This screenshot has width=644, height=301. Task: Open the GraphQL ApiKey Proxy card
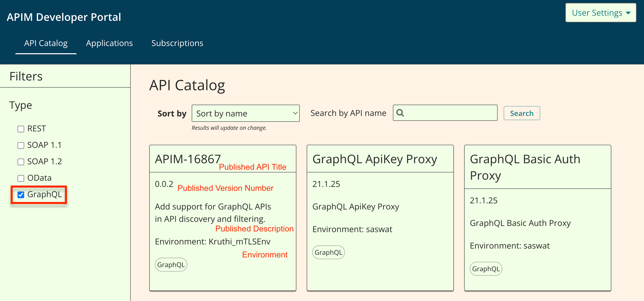tap(375, 159)
